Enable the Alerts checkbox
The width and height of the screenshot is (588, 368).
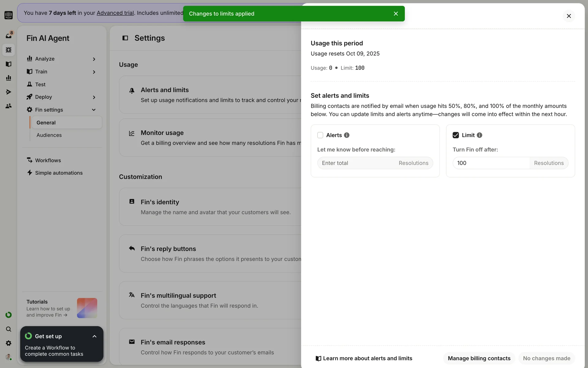point(320,135)
